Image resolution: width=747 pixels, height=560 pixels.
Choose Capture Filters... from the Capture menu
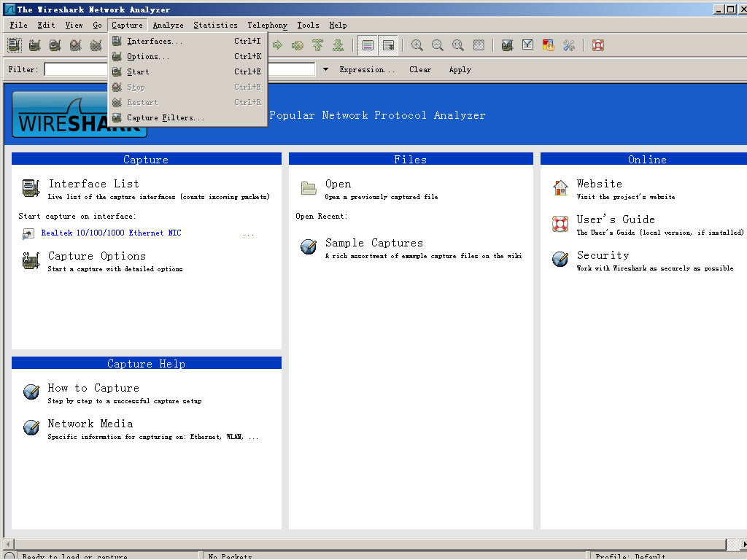[187, 117]
